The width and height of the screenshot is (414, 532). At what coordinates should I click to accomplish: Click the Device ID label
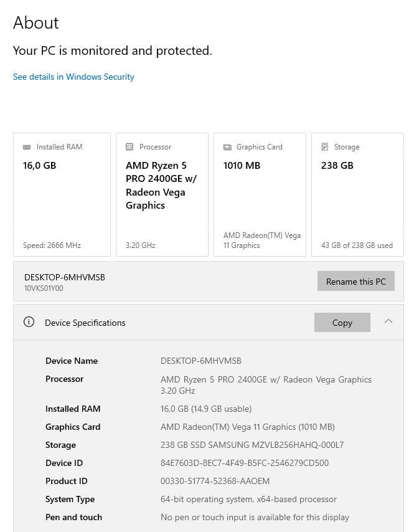64,463
